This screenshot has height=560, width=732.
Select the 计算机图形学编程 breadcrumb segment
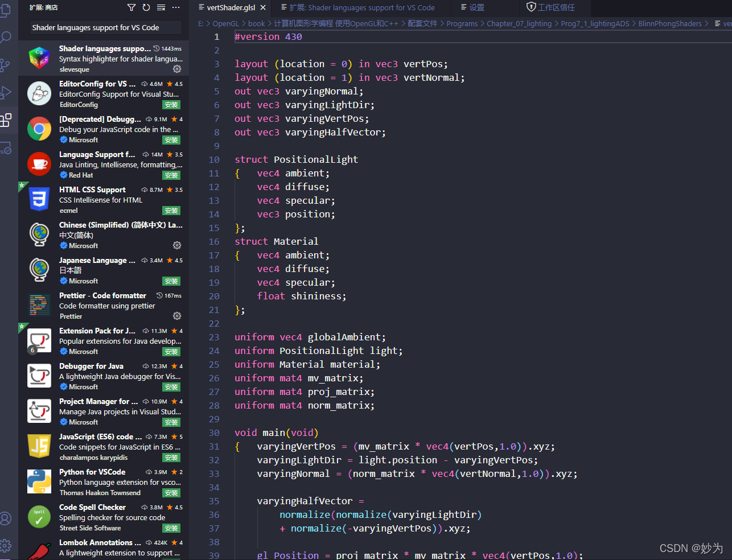336,23
